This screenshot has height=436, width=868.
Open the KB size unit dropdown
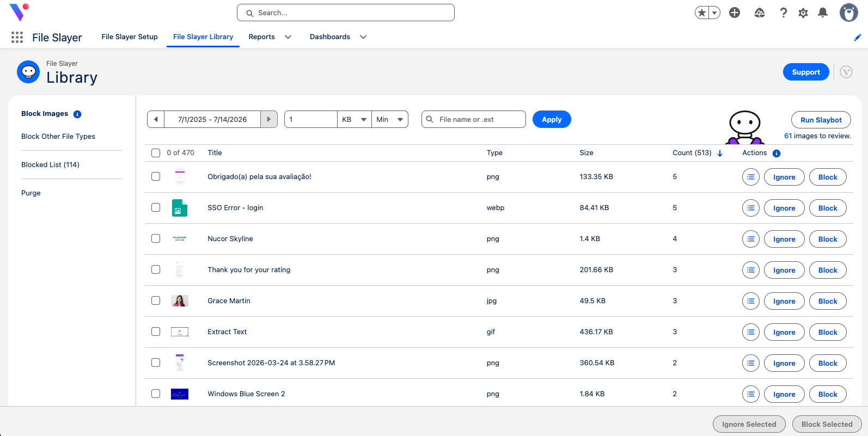354,119
